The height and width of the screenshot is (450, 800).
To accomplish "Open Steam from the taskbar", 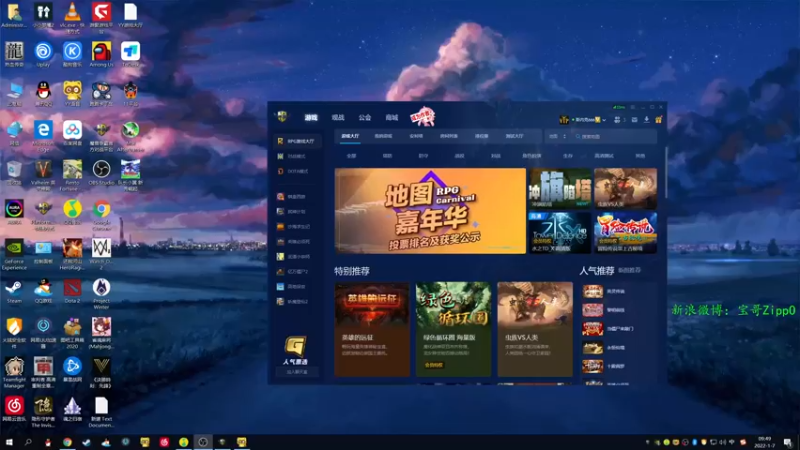I will click(x=86, y=442).
